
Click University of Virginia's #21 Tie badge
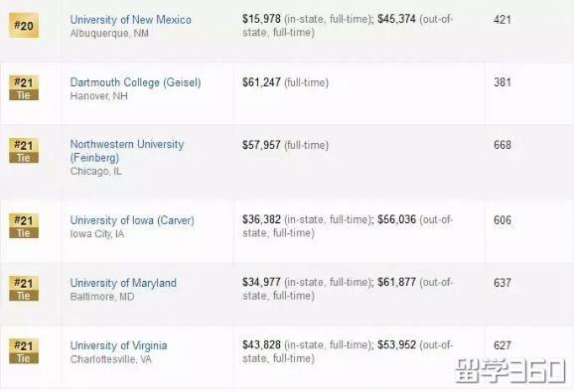pyautogui.click(x=24, y=351)
